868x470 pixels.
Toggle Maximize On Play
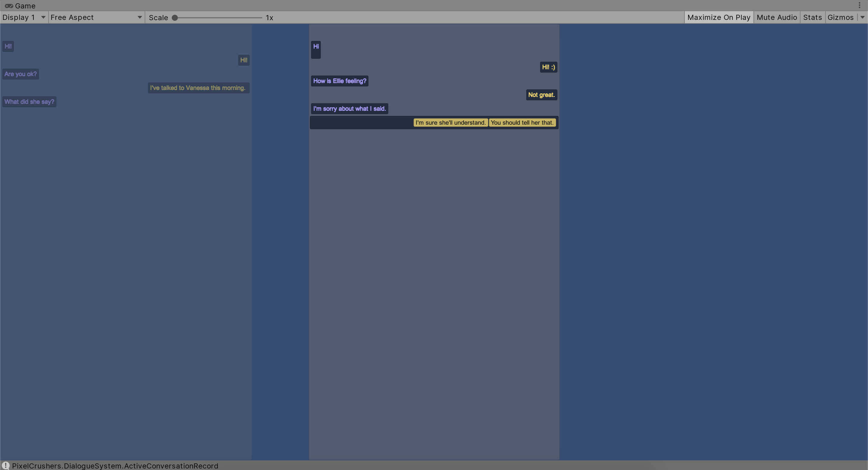pos(719,17)
